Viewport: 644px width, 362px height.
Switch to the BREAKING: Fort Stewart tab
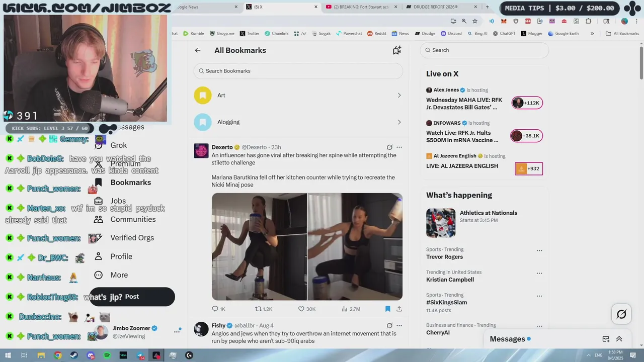(361, 7)
